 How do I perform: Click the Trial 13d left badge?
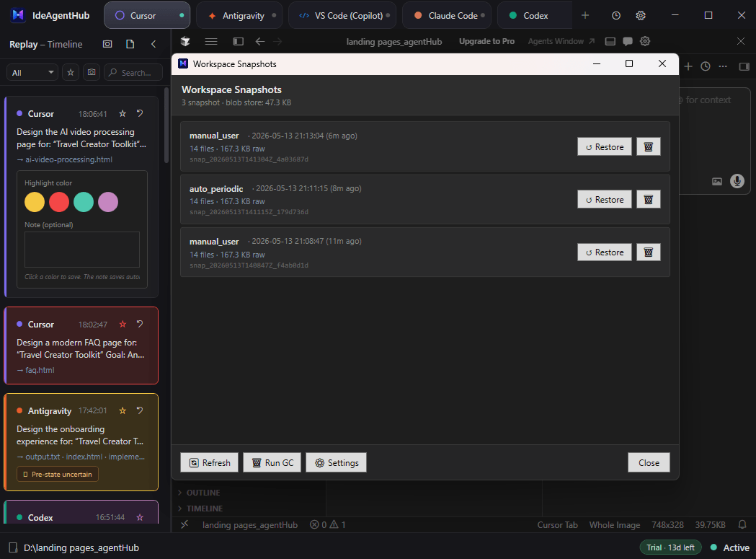[670, 547]
